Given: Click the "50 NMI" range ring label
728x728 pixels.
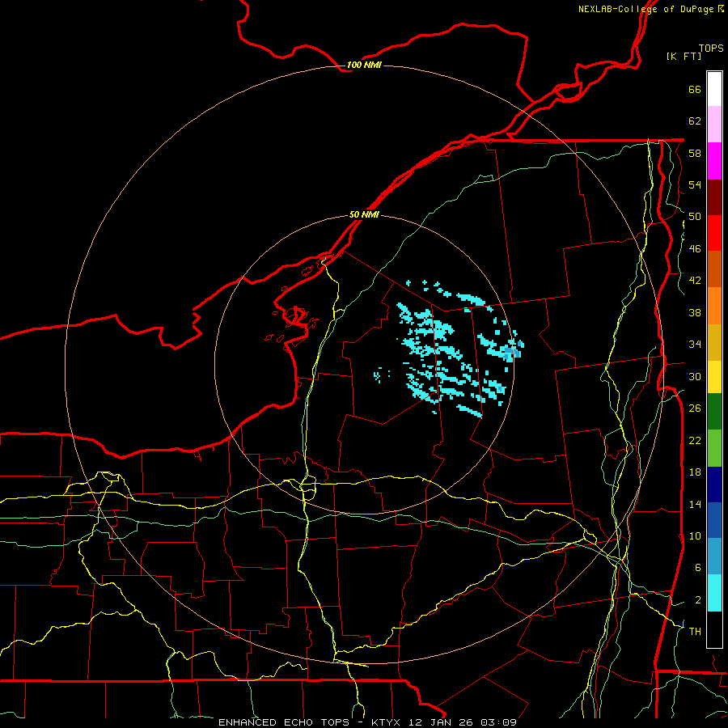Looking at the screenshot, I should [364, 214].
